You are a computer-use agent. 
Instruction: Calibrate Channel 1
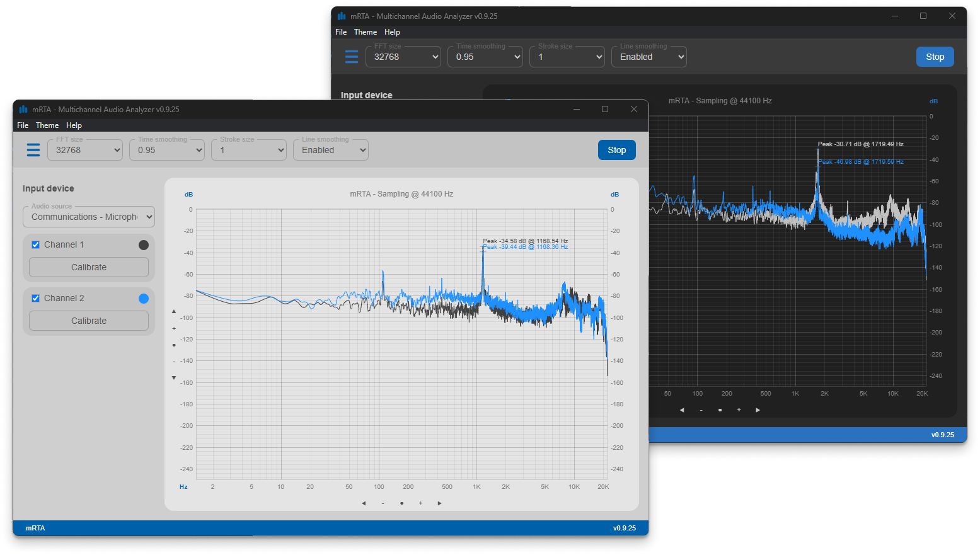point(89,267)
